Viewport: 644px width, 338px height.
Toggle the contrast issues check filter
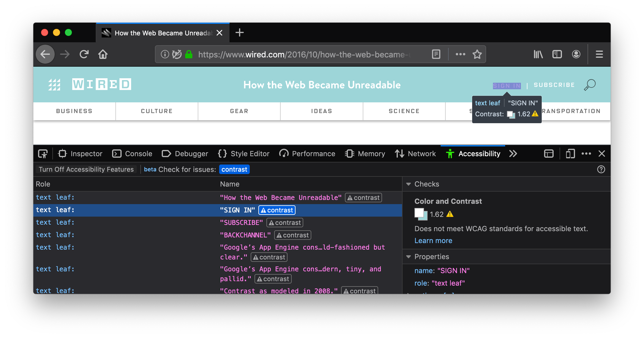point(234,169)
